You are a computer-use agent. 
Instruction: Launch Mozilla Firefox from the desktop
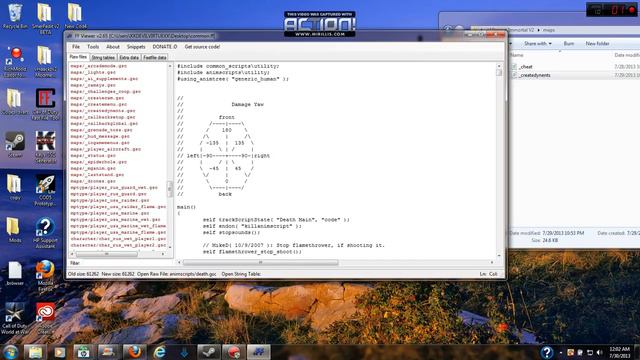tap(45, 275)
